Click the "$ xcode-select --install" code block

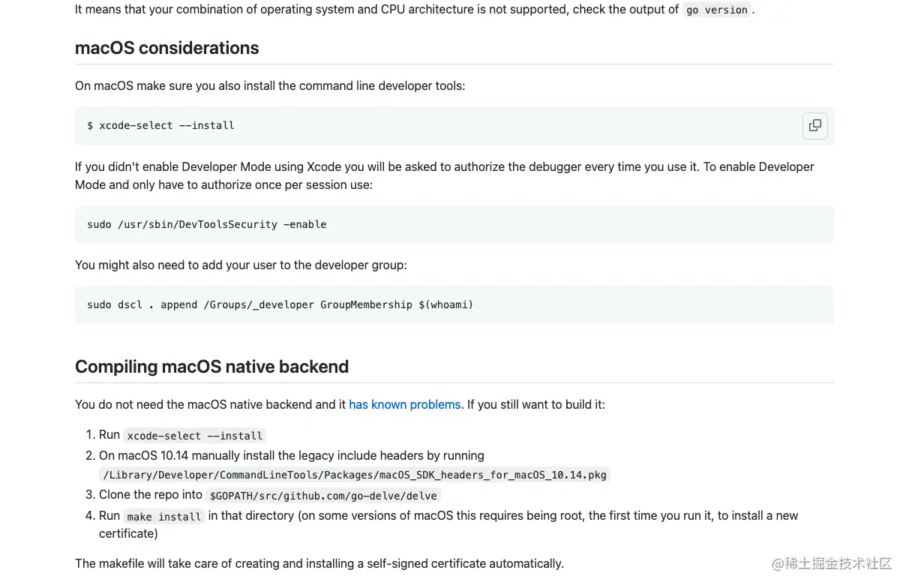[x=160, y=125]
